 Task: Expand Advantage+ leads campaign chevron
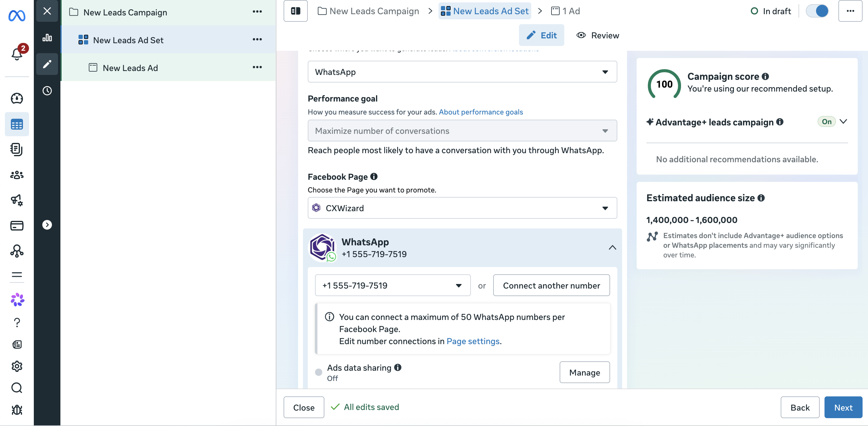click(x=843, y=122)
